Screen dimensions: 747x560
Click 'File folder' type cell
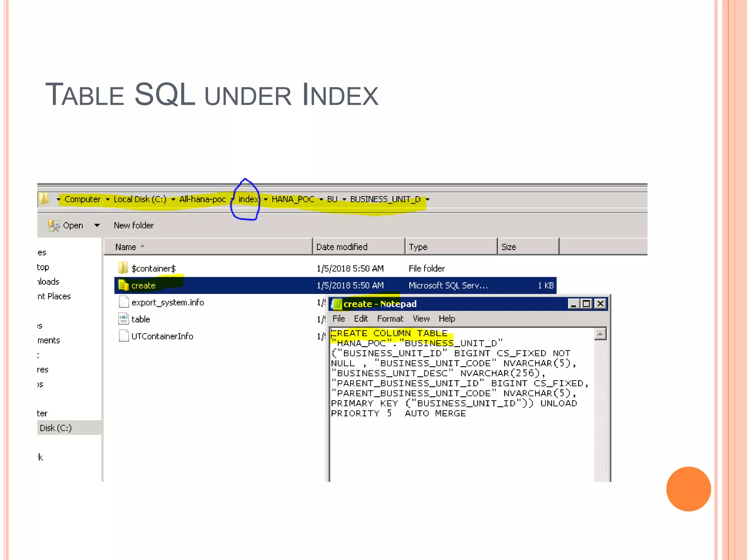pos(427,268)
